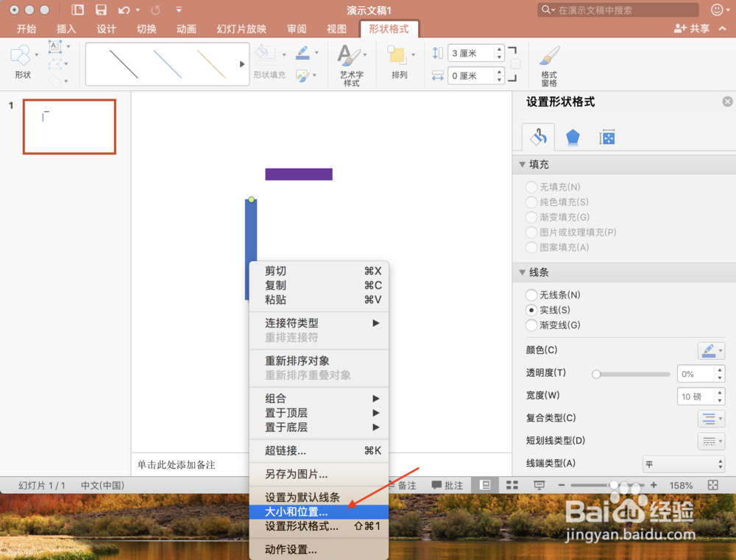
Task: Select No line (无线条) radio button
Action: coord(531,295)
